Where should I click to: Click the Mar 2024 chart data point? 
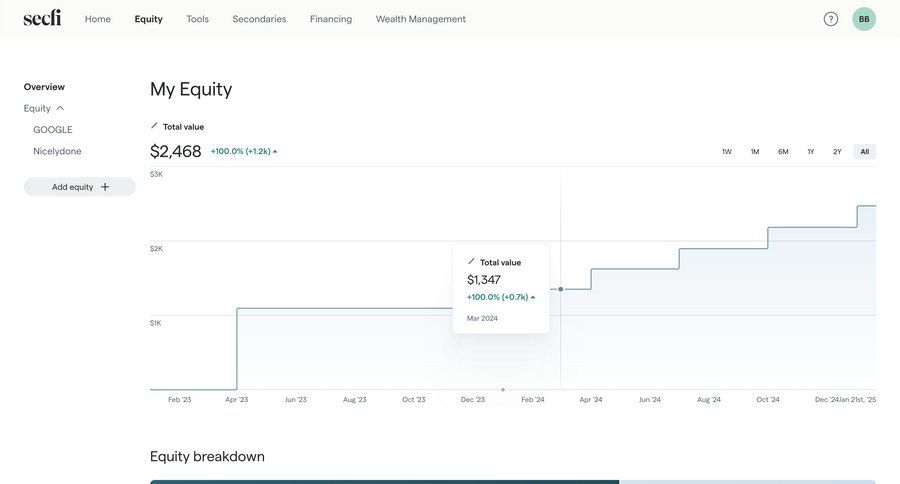(x=561, y=289)
